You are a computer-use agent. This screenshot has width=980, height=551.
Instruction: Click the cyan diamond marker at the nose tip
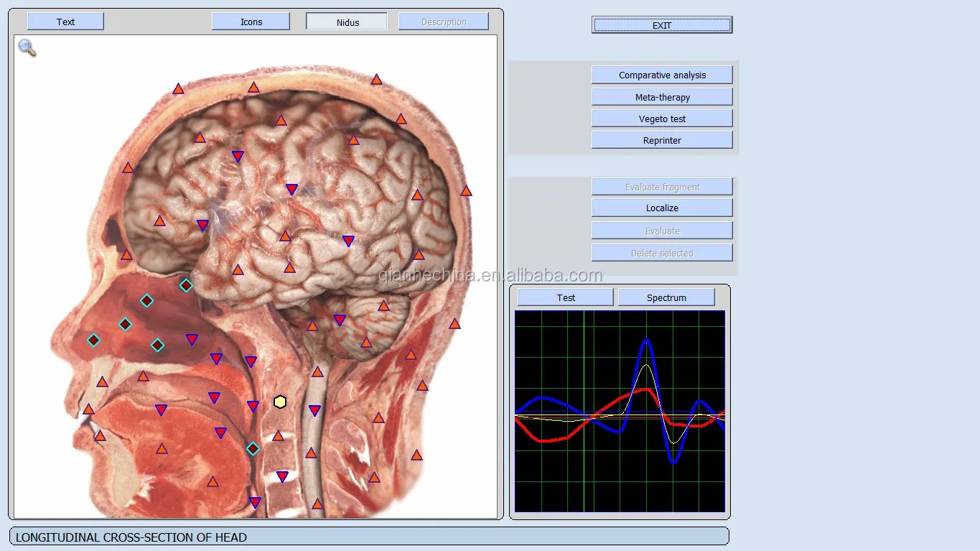[94, 340]
